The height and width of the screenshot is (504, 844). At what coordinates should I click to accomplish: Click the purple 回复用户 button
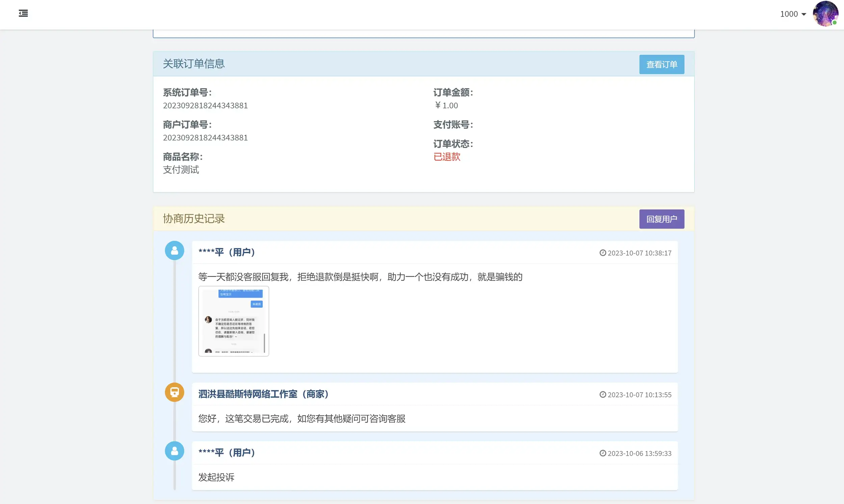click(x=661, y=219)
